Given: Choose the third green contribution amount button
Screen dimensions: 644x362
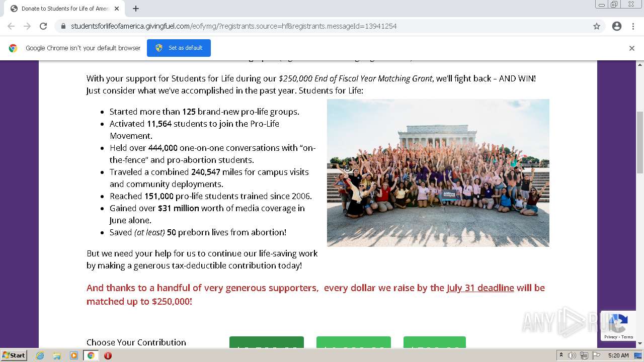Looking at the screenshot, I should (x=435, y=342).
